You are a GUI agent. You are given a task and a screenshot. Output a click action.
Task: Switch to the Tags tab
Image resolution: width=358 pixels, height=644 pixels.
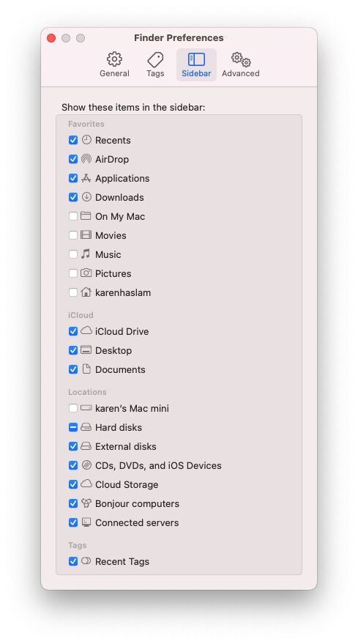click(155, 64)
